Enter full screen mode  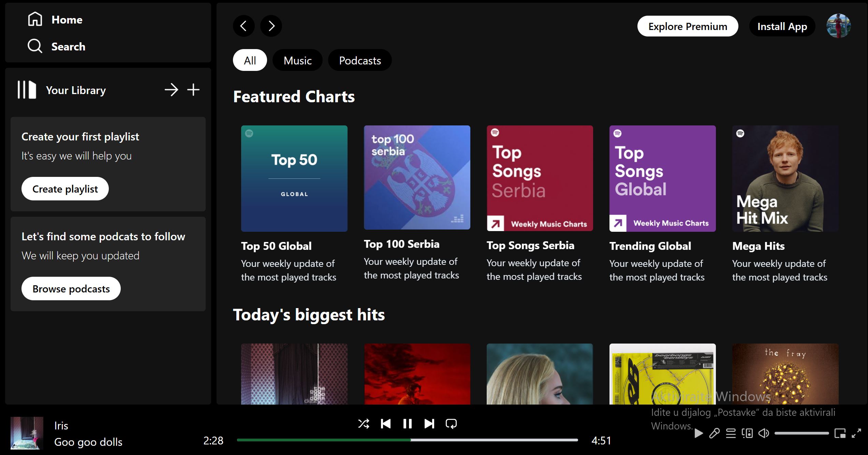[x=856, y=433]
